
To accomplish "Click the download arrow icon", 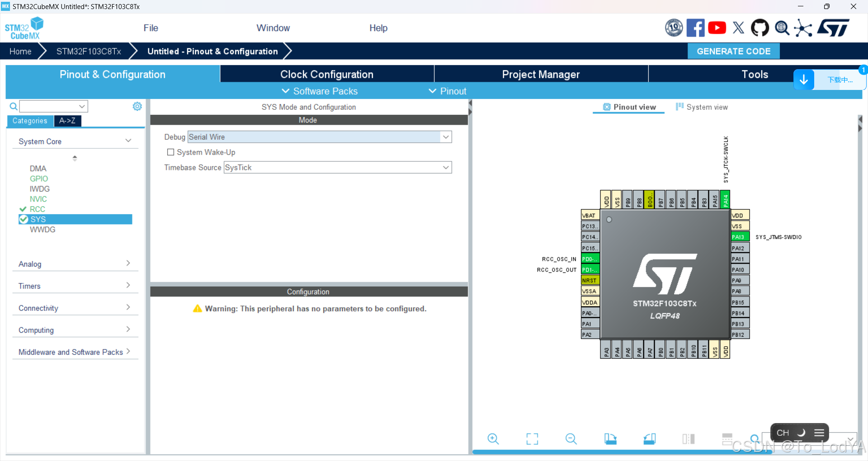I will coord(804,80).
